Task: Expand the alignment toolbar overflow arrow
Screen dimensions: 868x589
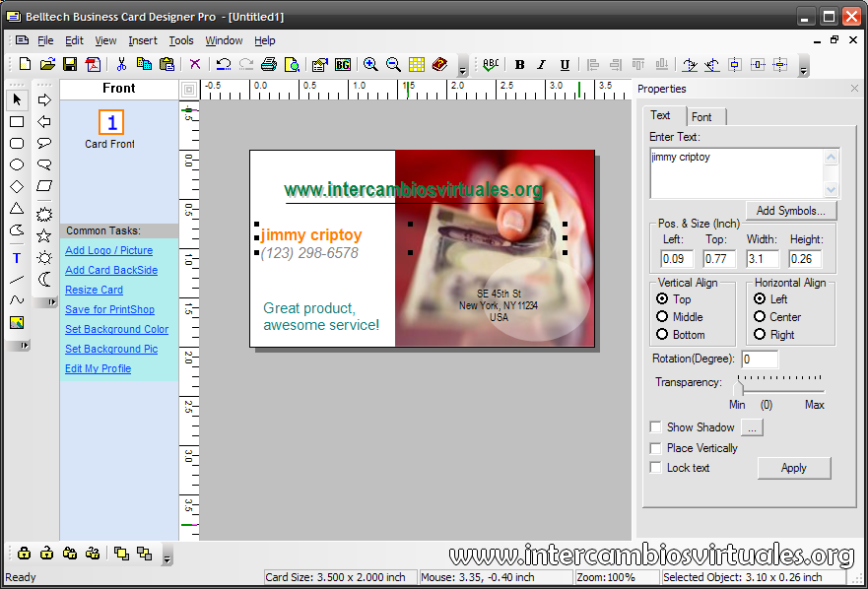Action: [x=804, y=68]
